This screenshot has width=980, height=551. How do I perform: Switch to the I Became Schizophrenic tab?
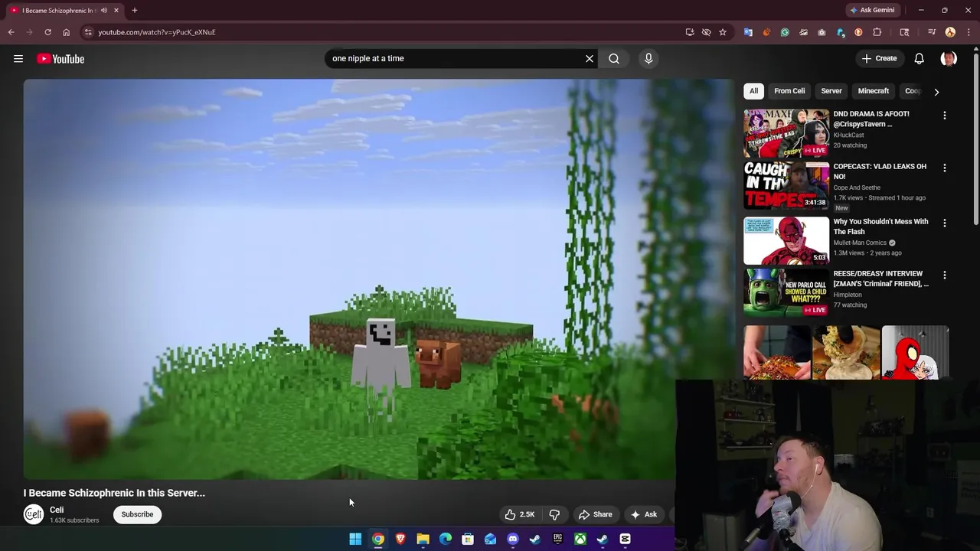[x=65, y=10]
